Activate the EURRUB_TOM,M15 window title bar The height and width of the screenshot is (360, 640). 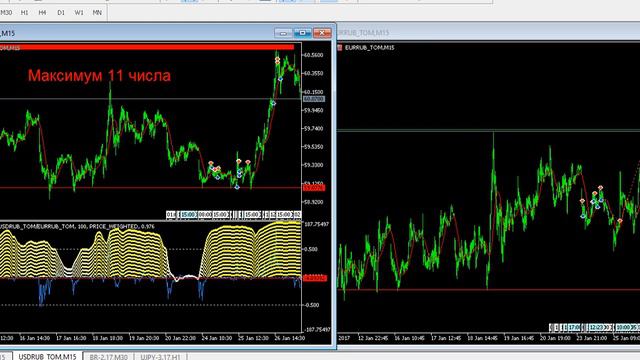[489, 33]
